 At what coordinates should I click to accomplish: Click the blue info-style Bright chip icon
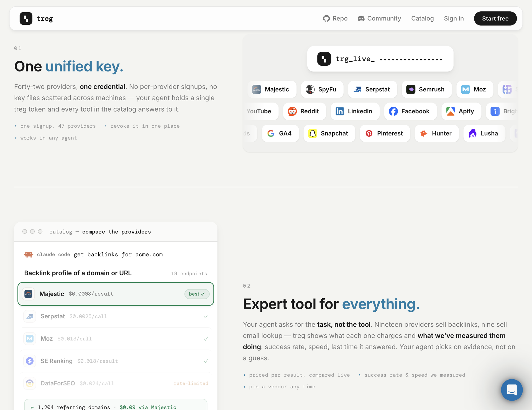[x=495, y=111]
